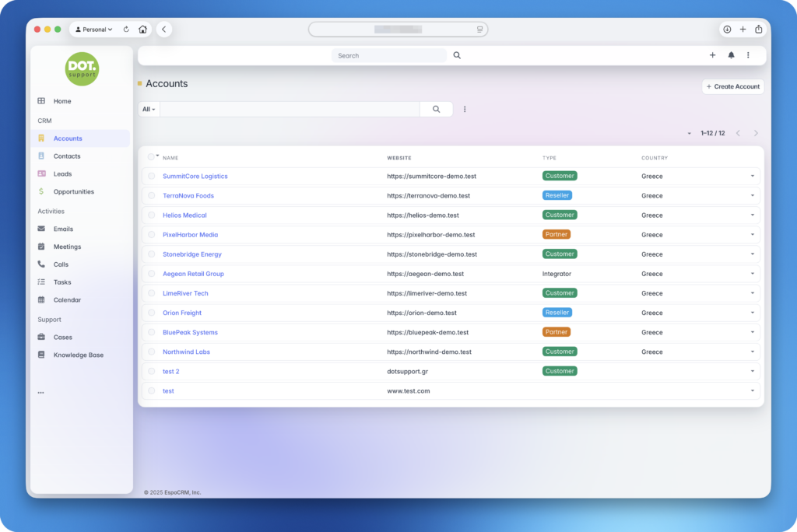Open row actions for Helios Medical
This screenshot has width=797, height=532.
click(x=753, y=215)
